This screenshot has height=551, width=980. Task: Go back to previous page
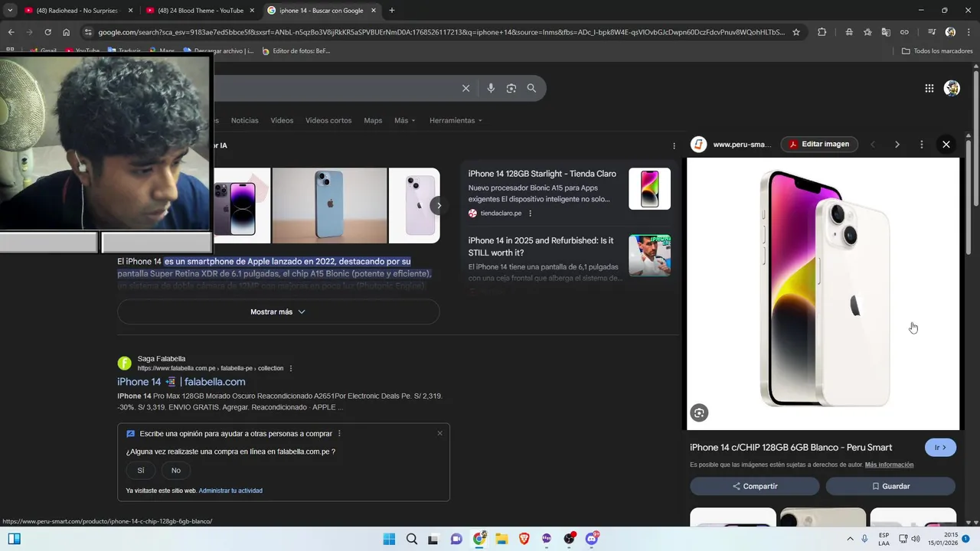tap(11, 32)
